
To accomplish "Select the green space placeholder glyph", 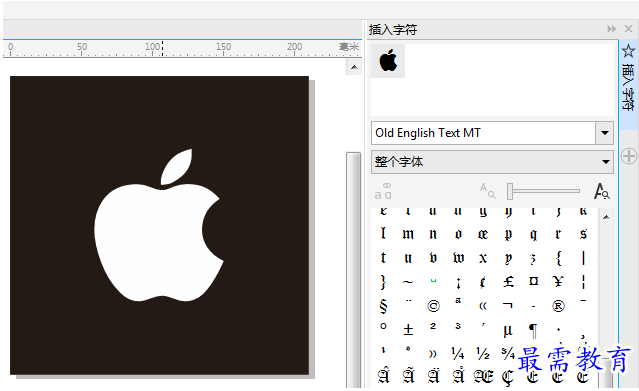I will click(433, 281).
